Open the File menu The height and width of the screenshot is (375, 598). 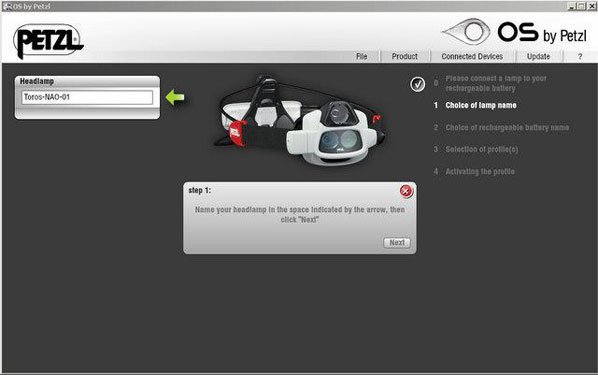click(x=362, y=56)
